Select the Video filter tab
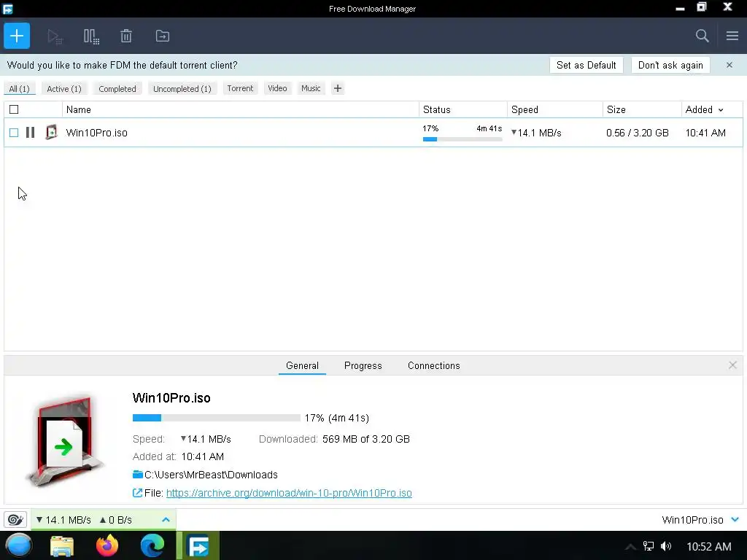The width and height of the screenshot is (747, 560). [x=277, y=88]
